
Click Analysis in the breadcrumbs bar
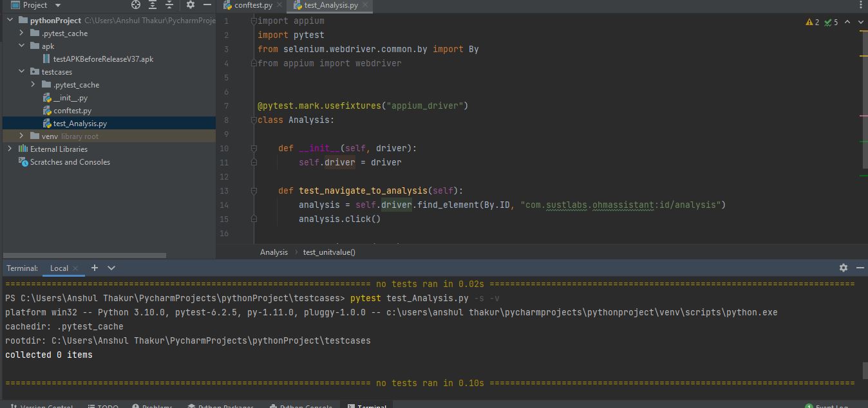[274, 252]
